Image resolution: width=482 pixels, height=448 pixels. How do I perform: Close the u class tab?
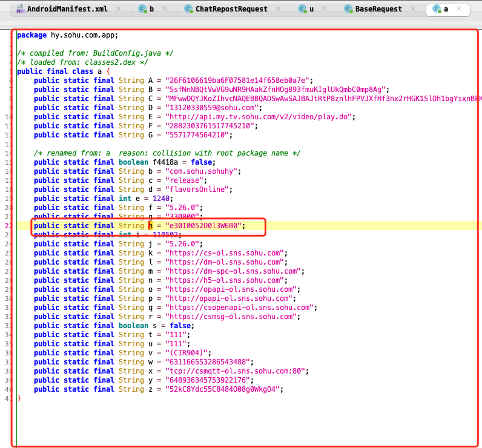click(x=325, y=9)
